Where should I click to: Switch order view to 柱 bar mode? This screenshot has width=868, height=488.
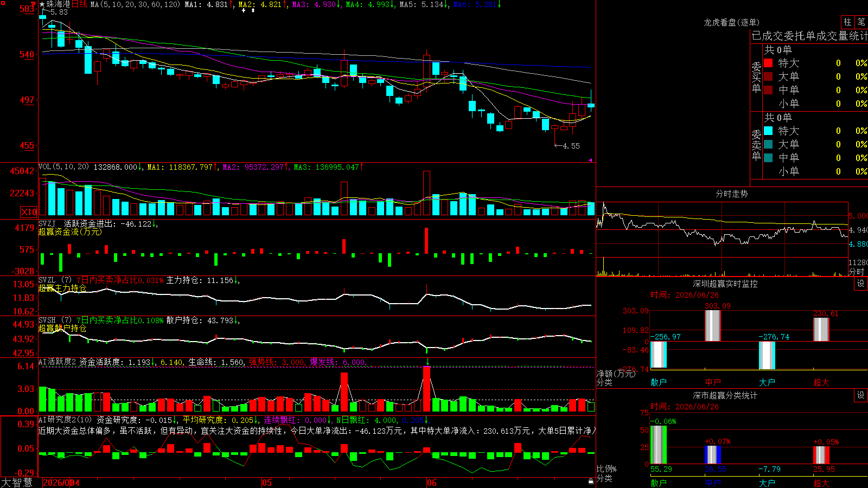(847, 22)
